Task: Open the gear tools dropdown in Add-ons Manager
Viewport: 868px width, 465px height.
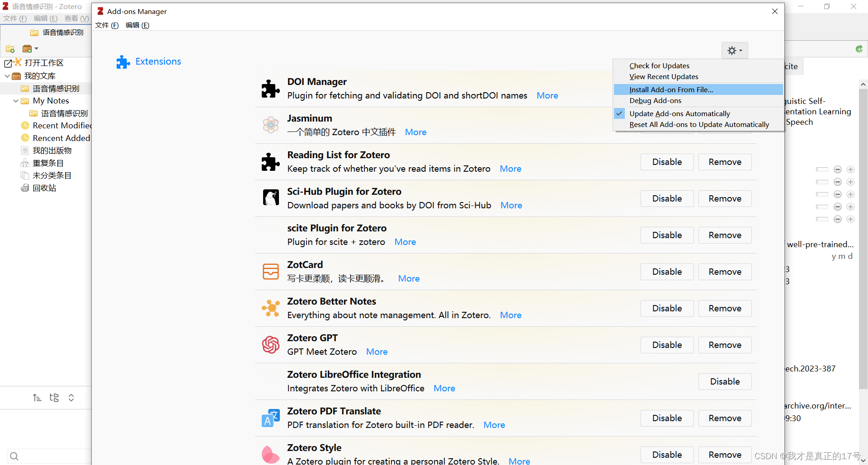Action: point(735,51)
